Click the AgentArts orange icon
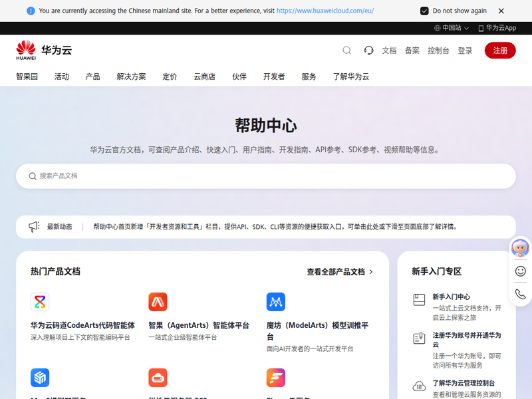Image resolution: width=532 pixels, height=399 pixels. point(158,302)
